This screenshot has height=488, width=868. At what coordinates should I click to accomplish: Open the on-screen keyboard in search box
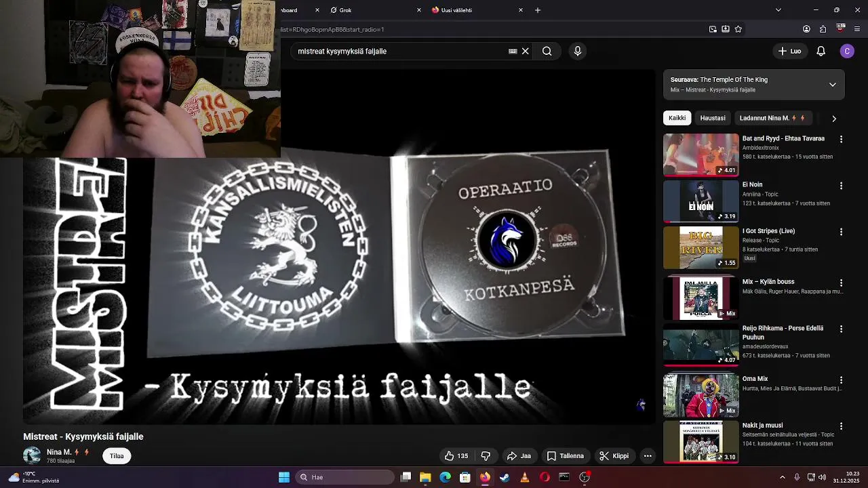click(x=513, y=51)
